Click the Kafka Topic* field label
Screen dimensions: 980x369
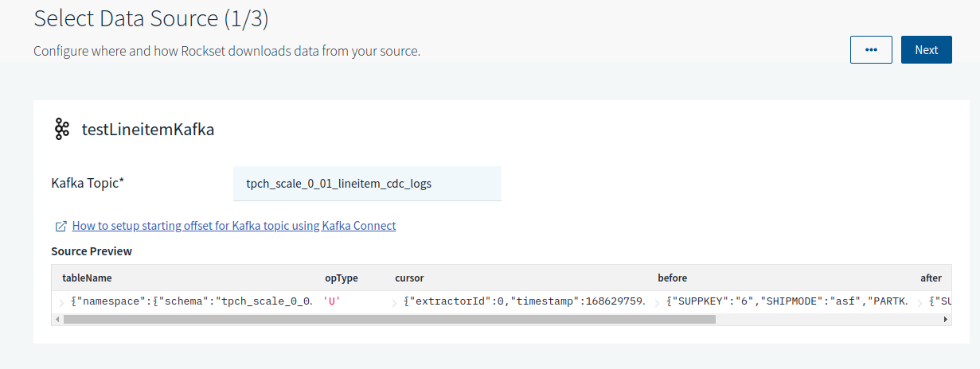pos(88,183)
